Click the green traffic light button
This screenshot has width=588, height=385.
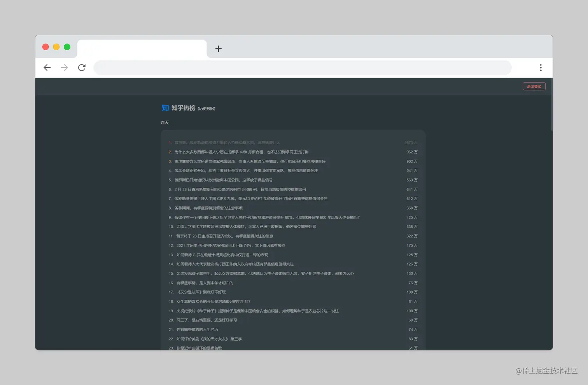pyautogui.click(x=67, y=47)
